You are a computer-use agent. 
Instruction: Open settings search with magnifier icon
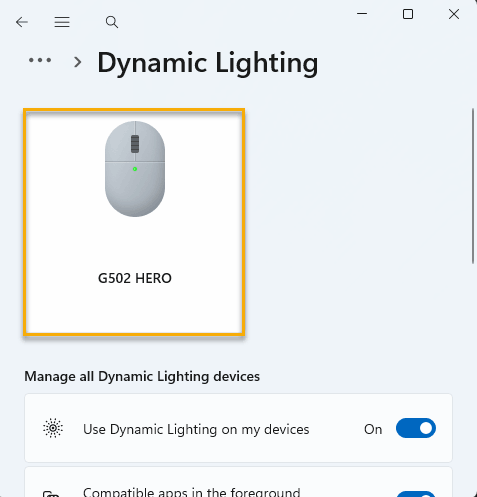click(112, 22)
